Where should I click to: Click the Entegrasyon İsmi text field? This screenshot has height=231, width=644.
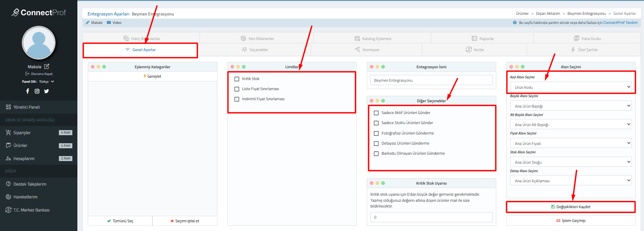pyautogui.click(x=431, y=80)
